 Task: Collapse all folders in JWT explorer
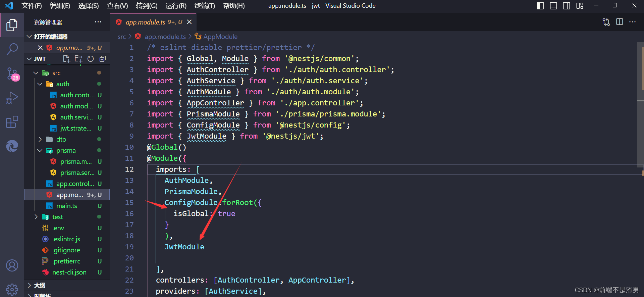click(x=103, y=59)
